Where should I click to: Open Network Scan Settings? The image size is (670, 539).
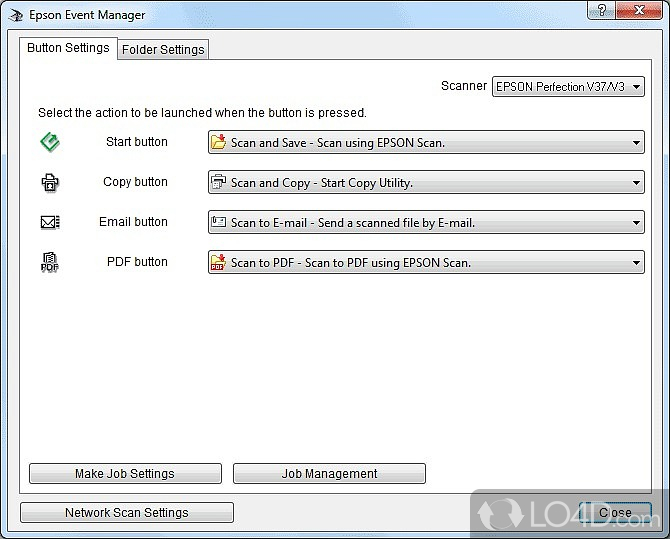click(127, 512)
